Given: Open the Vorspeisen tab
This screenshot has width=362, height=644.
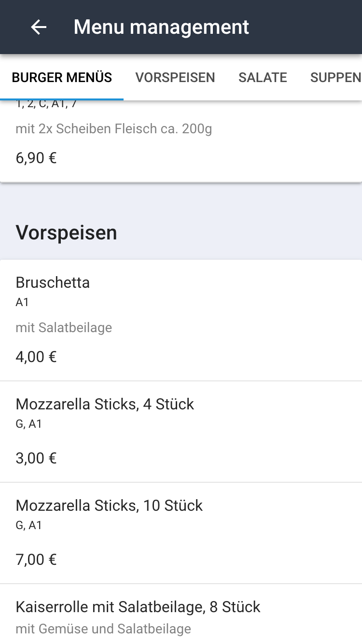Looking at the screenshot, I should (x=175, y=77).
